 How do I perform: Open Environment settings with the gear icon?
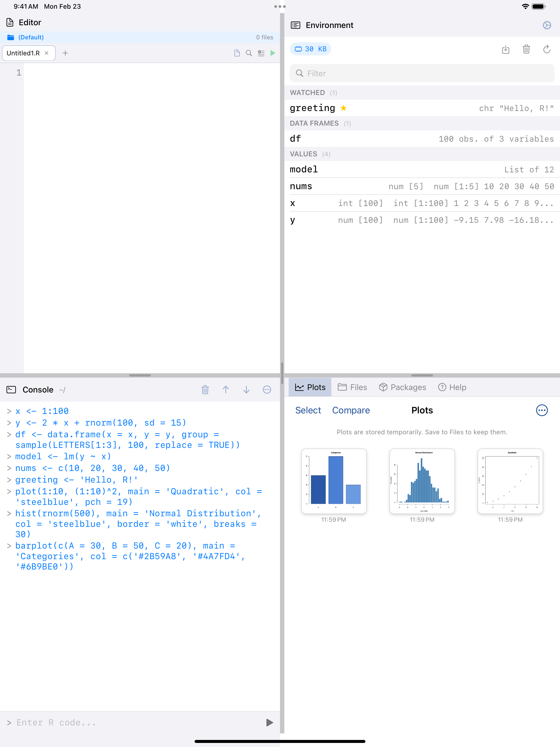pyautogui.click(x=546, y=25)
